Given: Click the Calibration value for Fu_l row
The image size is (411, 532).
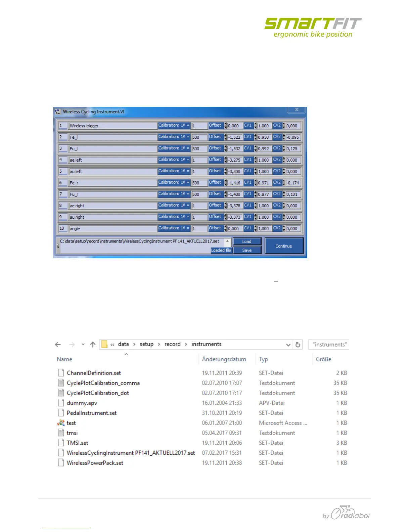Looking at the screenshot, I should tap(199, 149).
